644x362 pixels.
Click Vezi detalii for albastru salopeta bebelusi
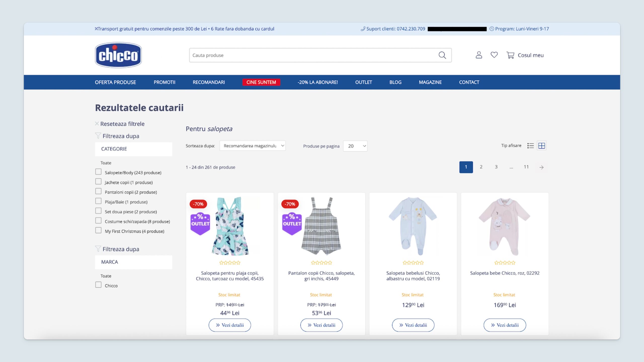tap(413, 325)
